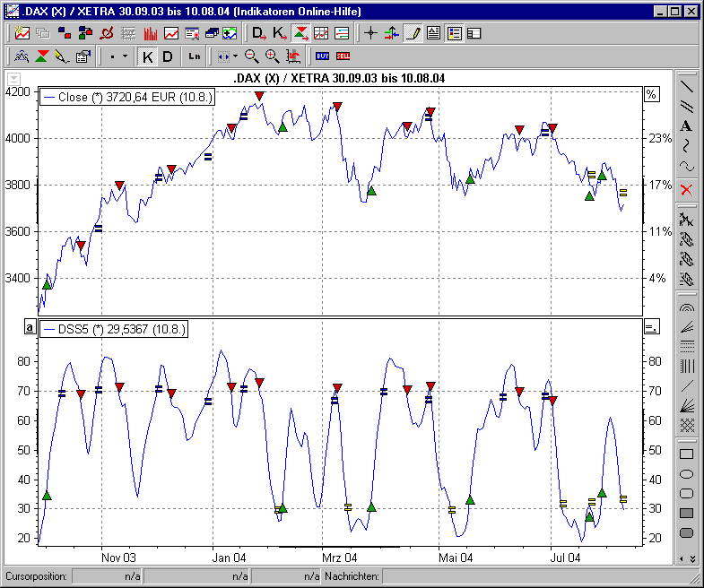The height and width of the screenshot is (588, 704).
Task: Click the red X delete tool
Action: pos(686,190)
